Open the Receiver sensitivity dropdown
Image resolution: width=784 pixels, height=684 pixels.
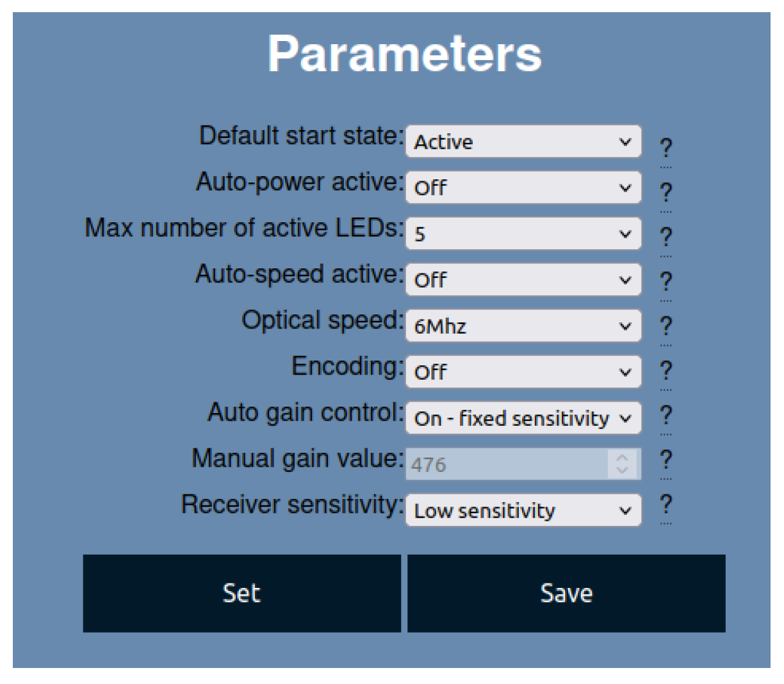[523, 510]
